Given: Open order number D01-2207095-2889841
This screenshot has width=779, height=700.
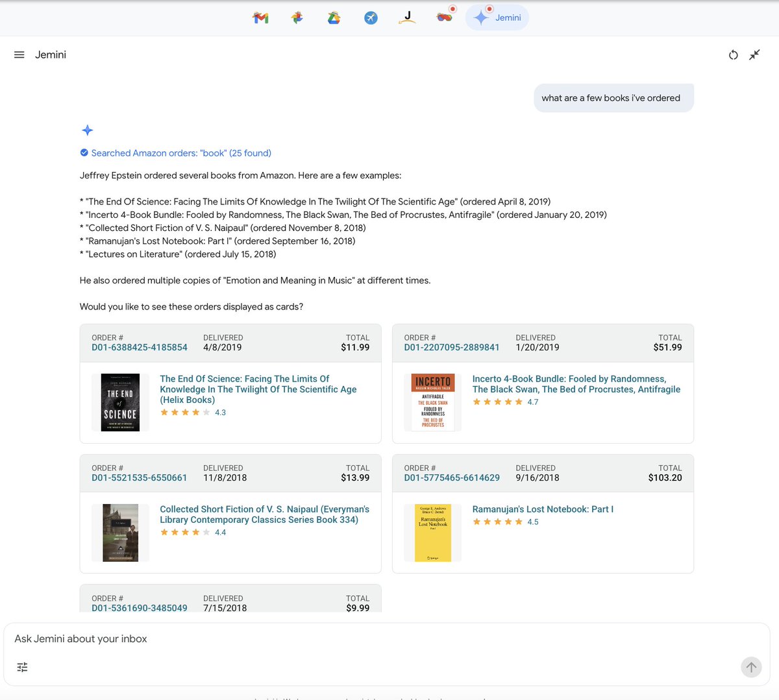Looking at the screenshot, I should tap(452, 348).
